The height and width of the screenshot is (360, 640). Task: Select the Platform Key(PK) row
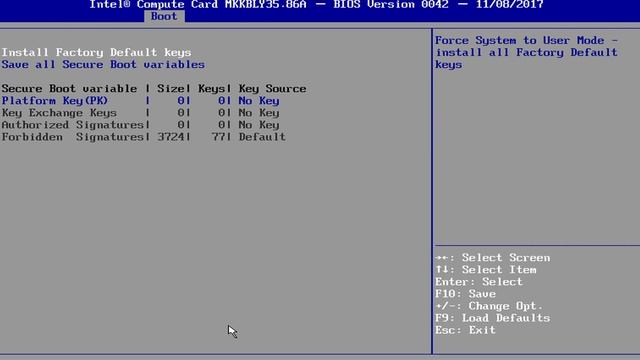click(x=140, y=101)
